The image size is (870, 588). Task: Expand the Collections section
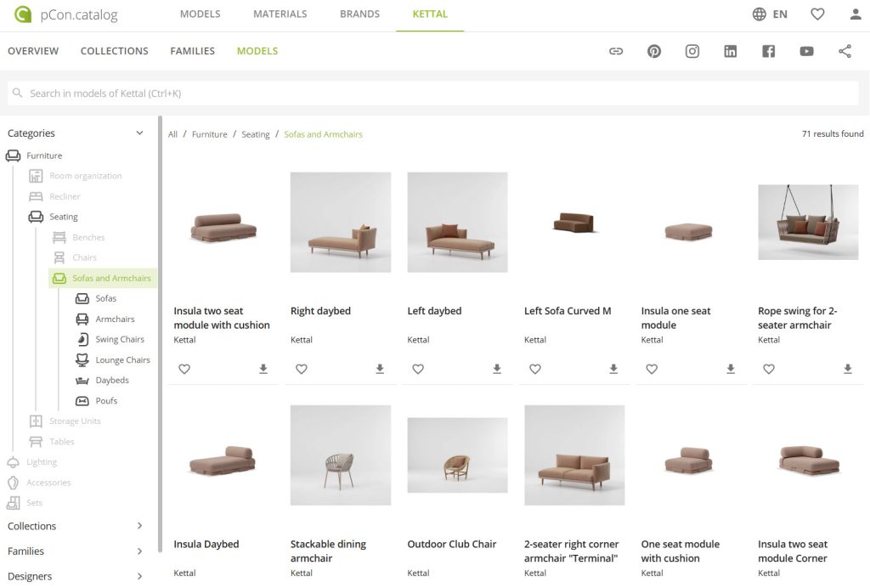coord(139,526)
